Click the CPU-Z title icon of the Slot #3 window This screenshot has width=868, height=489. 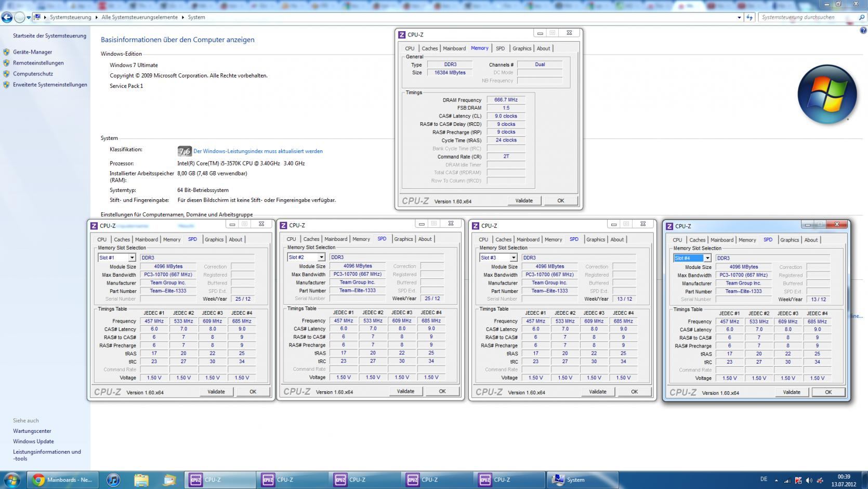point(475,226)
